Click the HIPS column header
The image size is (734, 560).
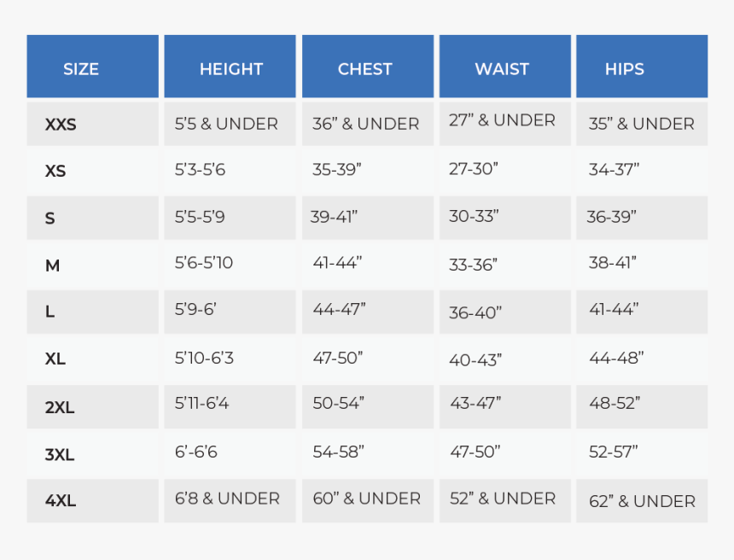click(x=625, y=69)
